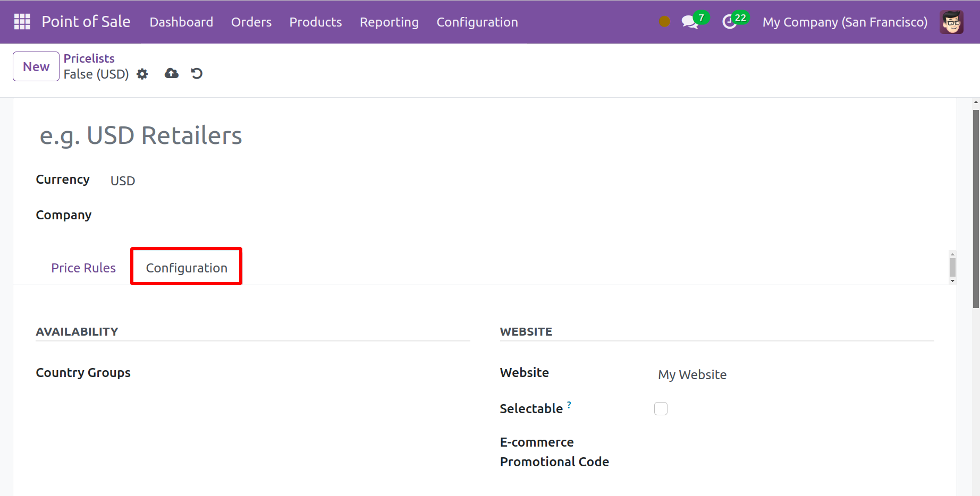Viewport: 980px width, 496px height.
Task: Click the gear actions icon beside False (USD)
Action: pyautogui.click(x=142, y=74)
